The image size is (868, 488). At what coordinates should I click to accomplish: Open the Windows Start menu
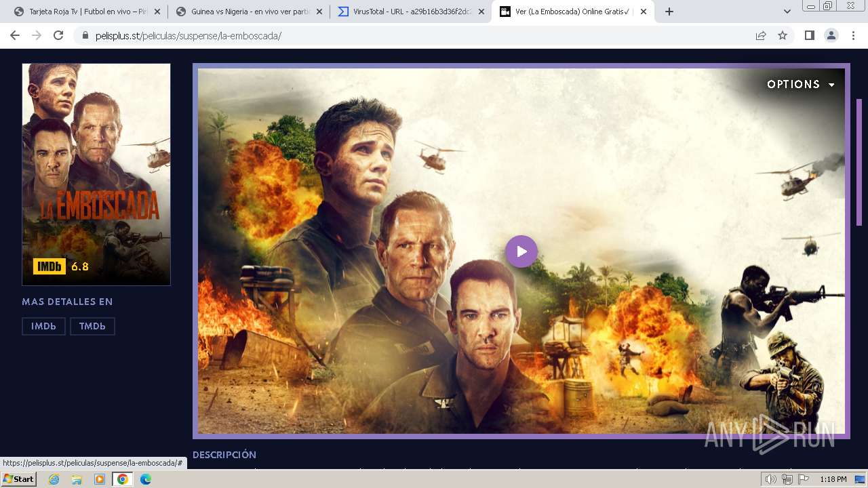coord(19,479)
